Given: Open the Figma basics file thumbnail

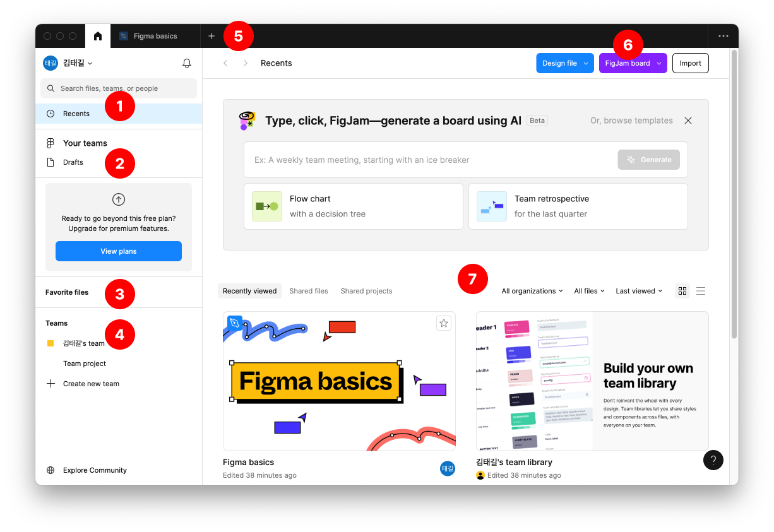Looking at the screenshot, I should pyautogui.click(x=339, y=381).
